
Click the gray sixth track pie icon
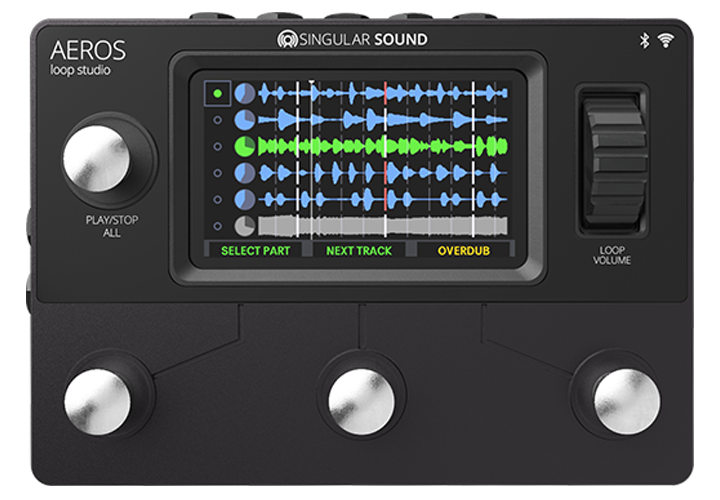tap(244, 225)
